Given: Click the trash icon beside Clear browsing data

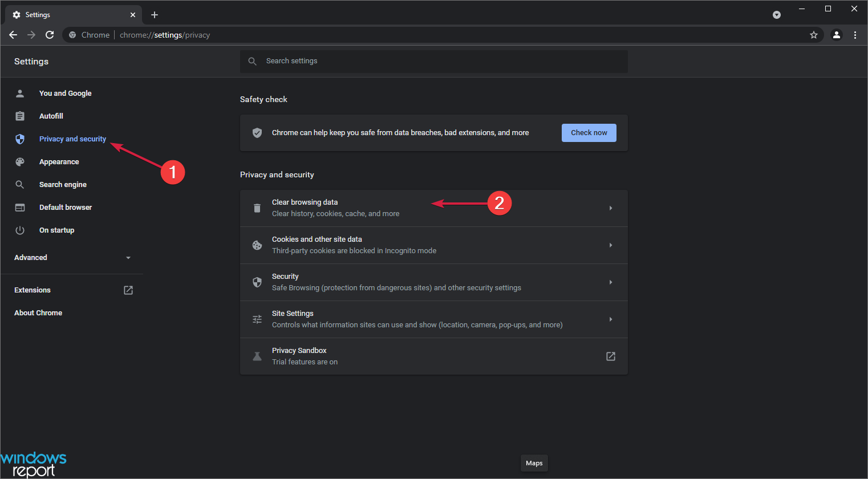Looking at the screenshot, I should point(257,208).
